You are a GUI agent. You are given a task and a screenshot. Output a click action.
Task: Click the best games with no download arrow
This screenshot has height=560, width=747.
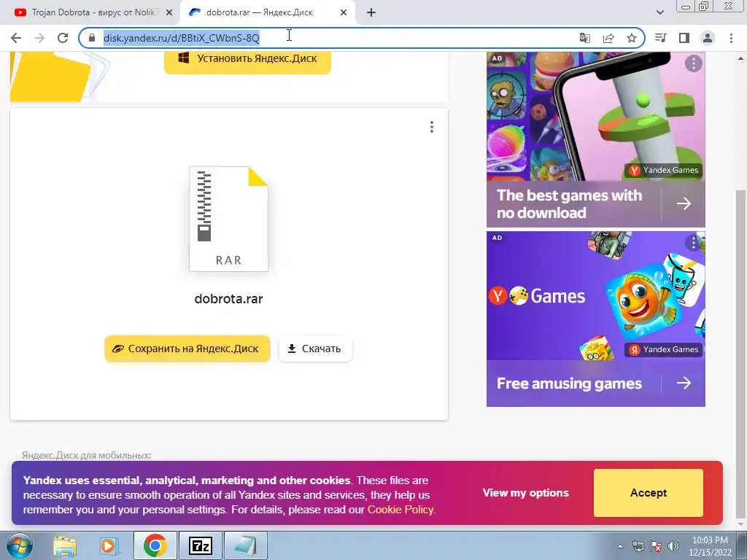tap(684, 204)
